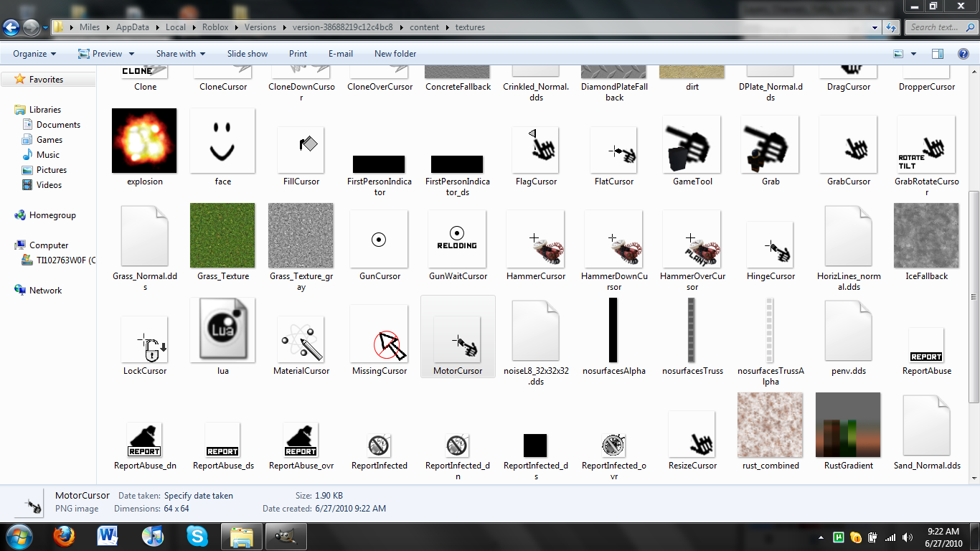The image size is (980, 551).
Task: Click the New folder button
Action: 395,53
